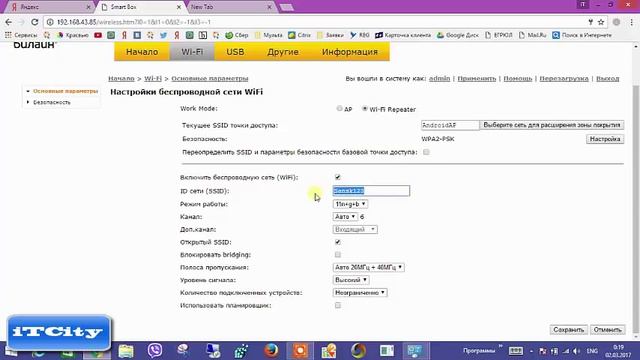Bookmark this page with the star icon
This screenshot has height=360, width=640.
(601, 22)
